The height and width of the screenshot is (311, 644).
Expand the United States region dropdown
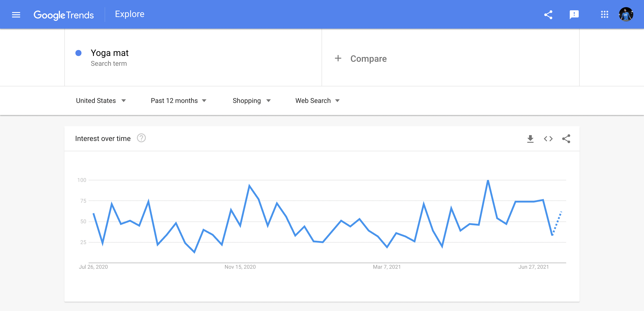[x=101, y=101]
